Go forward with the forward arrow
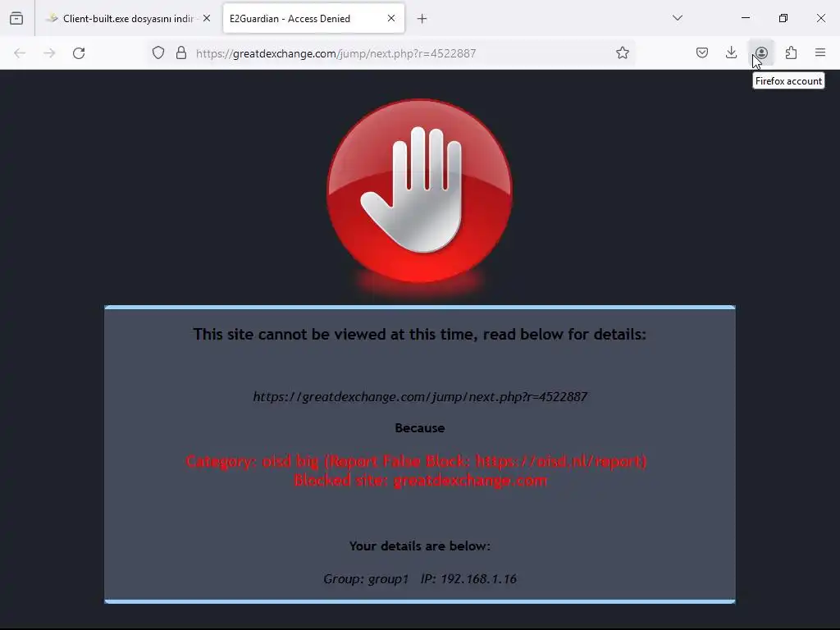The image size is (840, 630). 49,53
